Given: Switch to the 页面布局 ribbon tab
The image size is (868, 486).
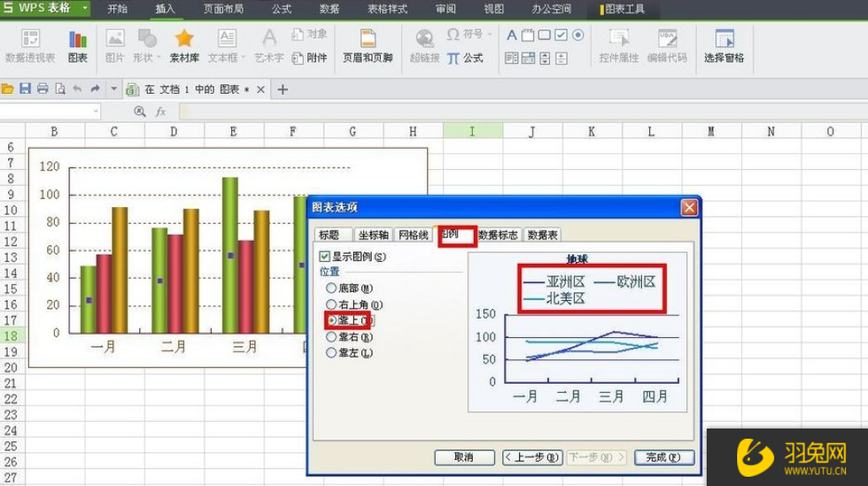Looking at the screenshot, I should (224, 8).
